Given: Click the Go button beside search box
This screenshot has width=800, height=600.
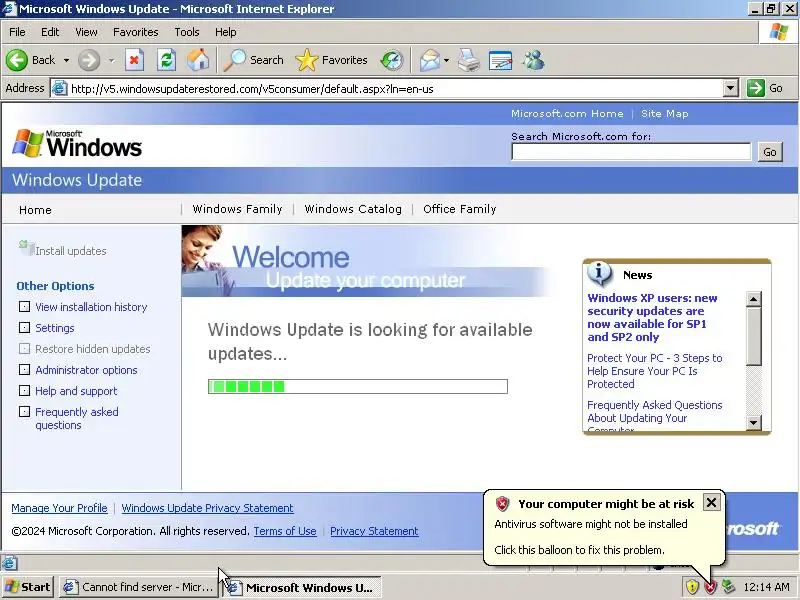Looking at the screenshot, I should point(770,152).
